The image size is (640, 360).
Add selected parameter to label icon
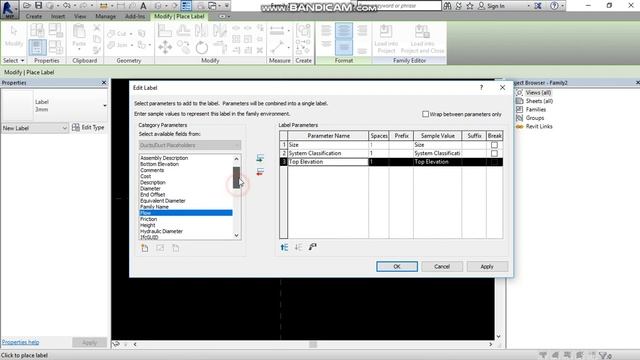(x=260, y=158)
